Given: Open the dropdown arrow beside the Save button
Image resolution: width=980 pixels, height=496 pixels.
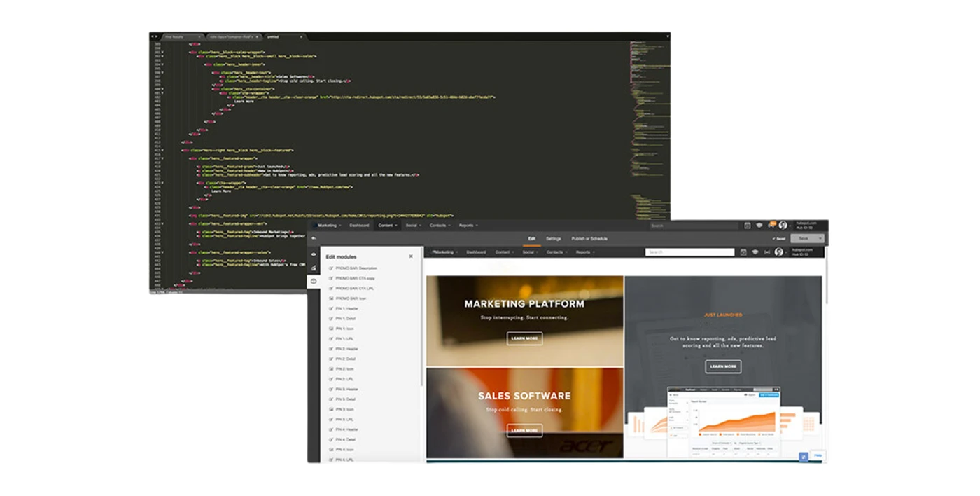Looking at the screenshot, I should [820, 238].
